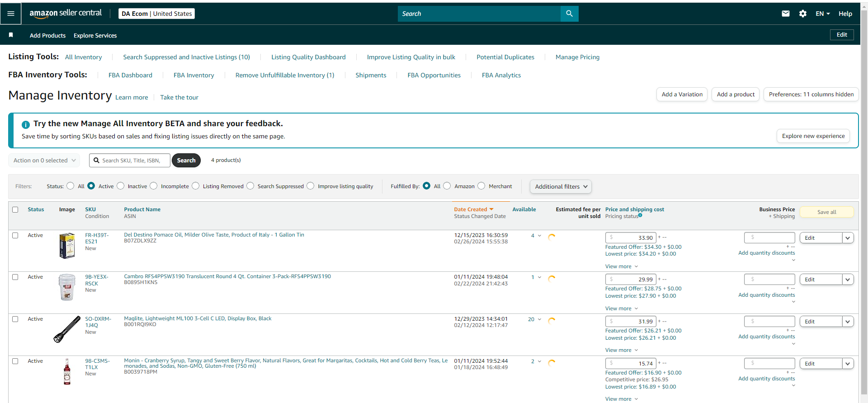Select Fulfilled By Merchant radio button
This screenshot has height=403, width=868.
481,186
